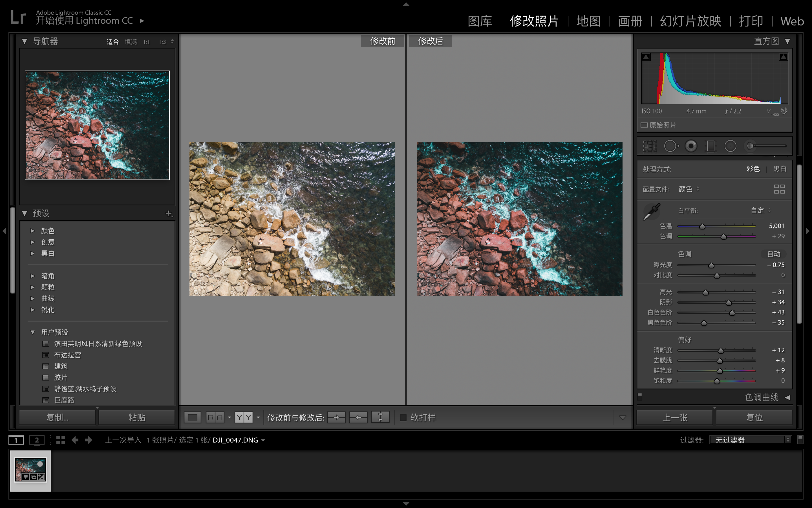The height and width of the screenshot is (508, 812).
Task: Select main window display 1
Action: pyautogui.click(x=16, y=440)
